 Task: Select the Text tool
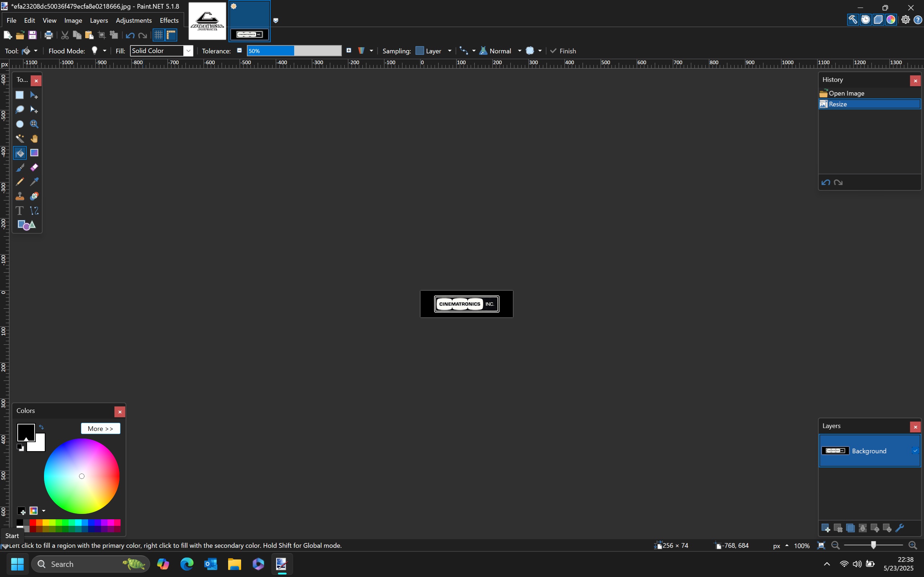(x=20, y=211)
